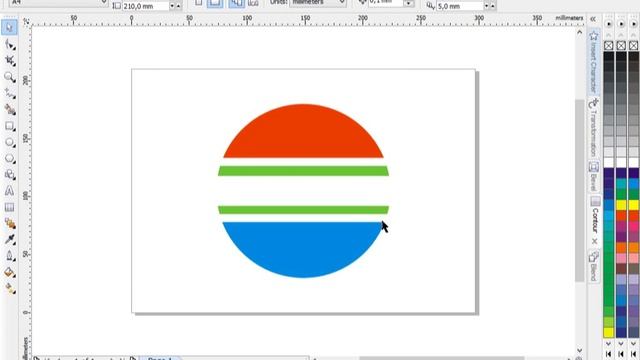This screenshot has width=640, height=360.
Task: Open the Units millimeters dropdown
Action: [342, 2]
